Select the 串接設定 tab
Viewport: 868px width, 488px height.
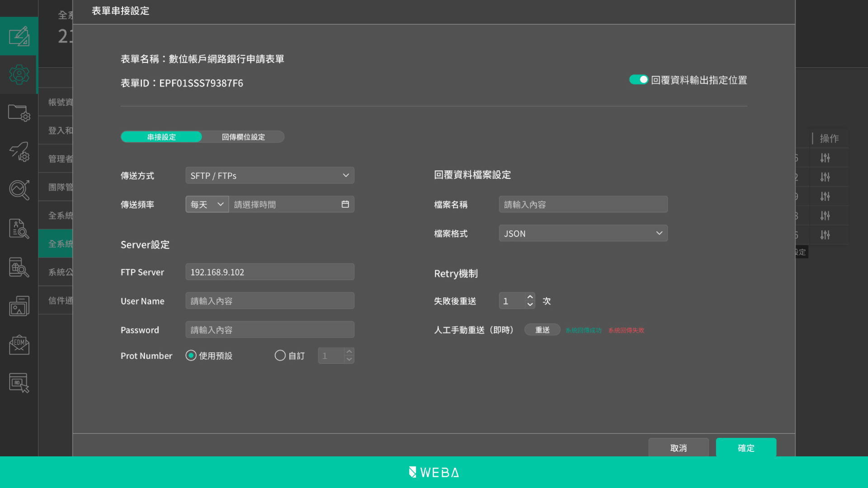click(161, 137)
